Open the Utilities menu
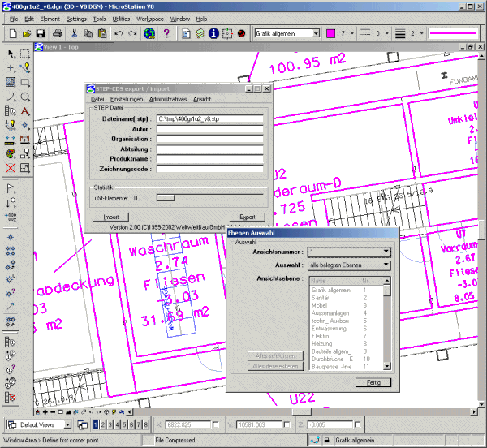Screen dimensions: 487x448 tap(121, 19)
